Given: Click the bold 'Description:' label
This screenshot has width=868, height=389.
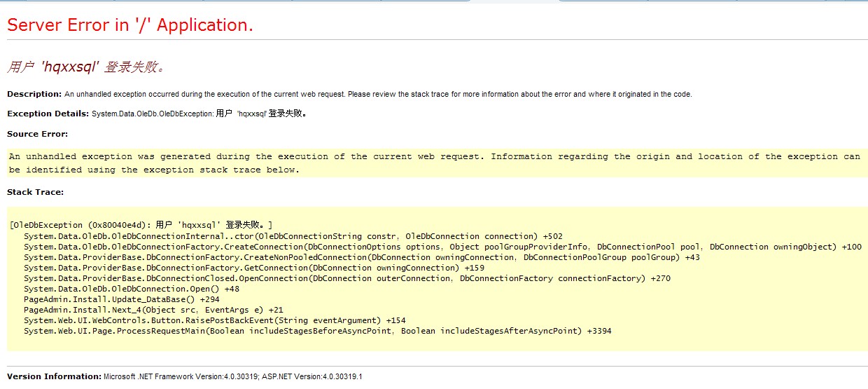Looking at the screenshot, I should coord(34,94).
